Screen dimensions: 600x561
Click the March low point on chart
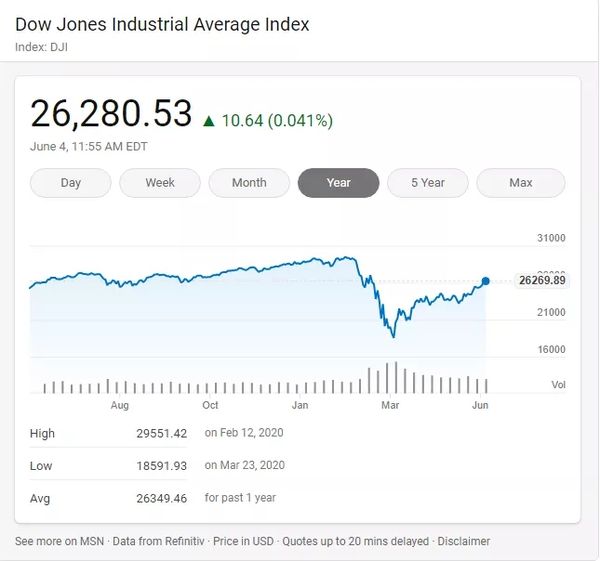coord(394,336)
